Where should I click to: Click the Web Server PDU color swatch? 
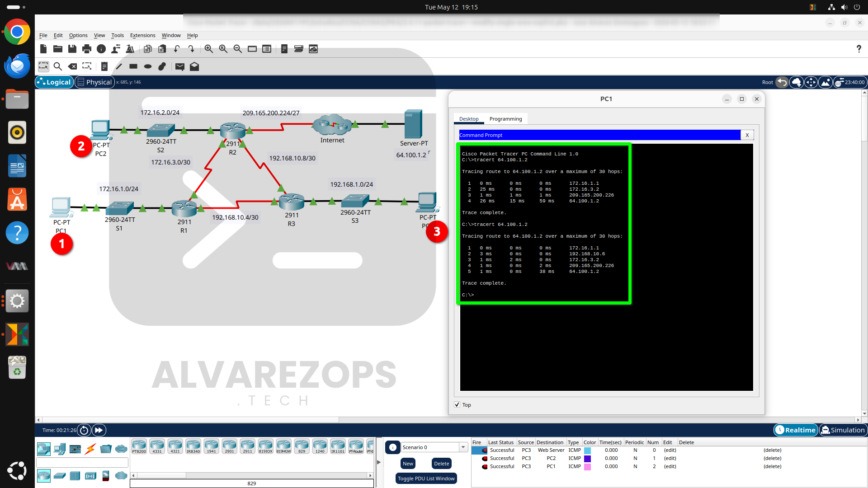(x=587, y=450)
